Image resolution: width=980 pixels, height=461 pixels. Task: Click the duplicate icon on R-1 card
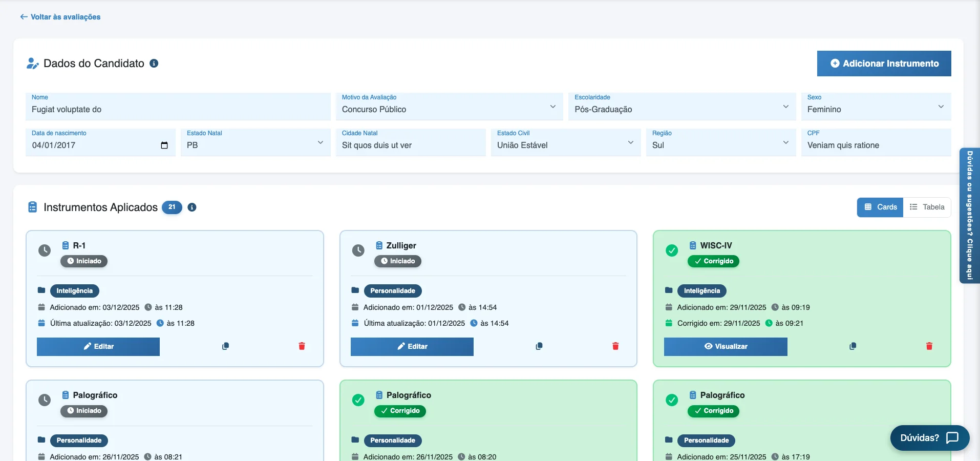[225, 346]
